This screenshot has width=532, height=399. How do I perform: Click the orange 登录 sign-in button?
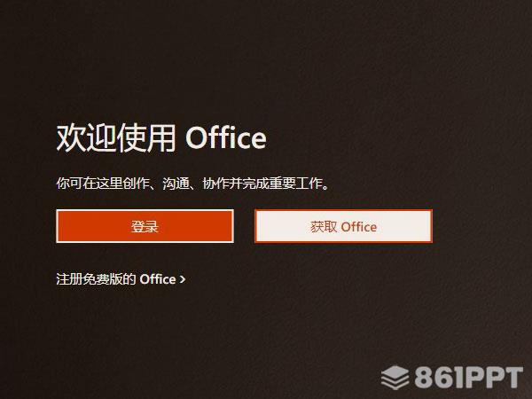(145, 226)
